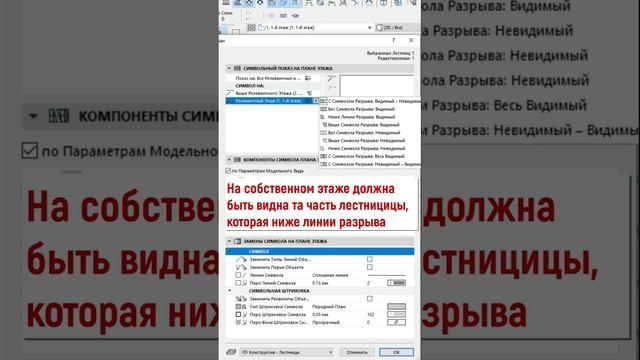Click the 'Отменить' cancel button
640x360 pixels.
click(357, 352)
